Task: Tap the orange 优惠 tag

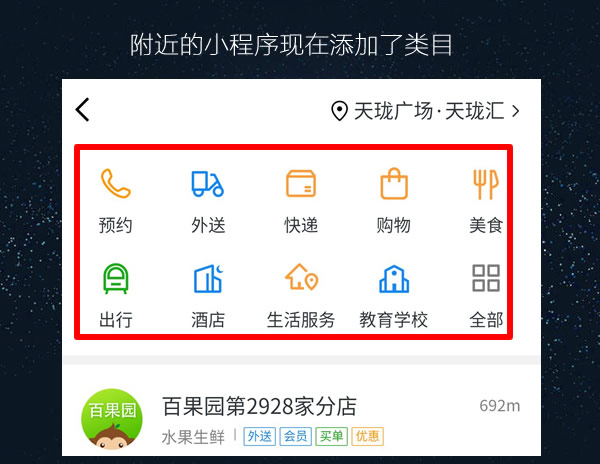Action: (x=367, y=436)
